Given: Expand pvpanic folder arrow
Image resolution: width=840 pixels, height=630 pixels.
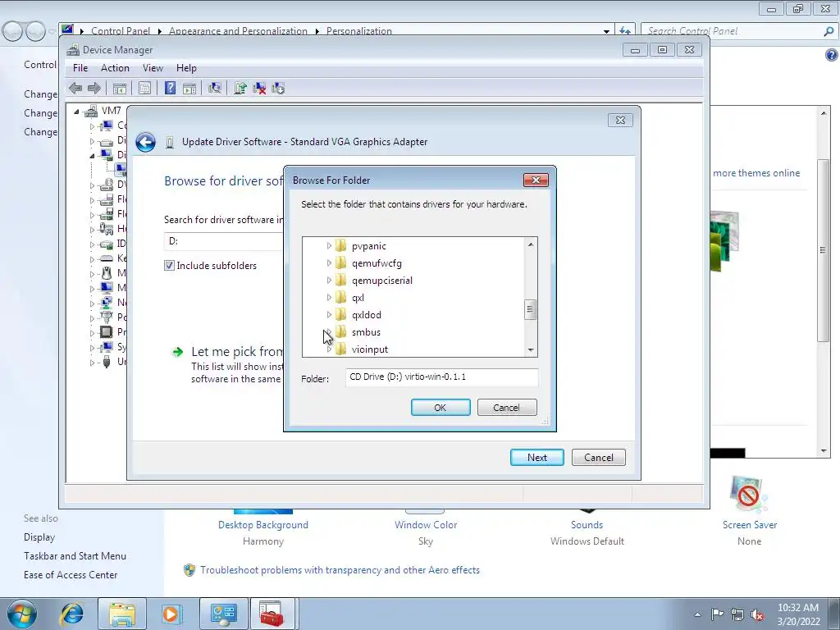Looking at the screenshot, I should point(329,246).
